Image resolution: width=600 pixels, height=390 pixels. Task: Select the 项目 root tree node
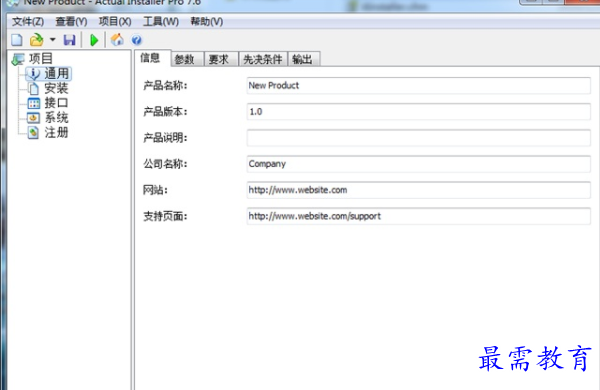[x=41, y=59]
